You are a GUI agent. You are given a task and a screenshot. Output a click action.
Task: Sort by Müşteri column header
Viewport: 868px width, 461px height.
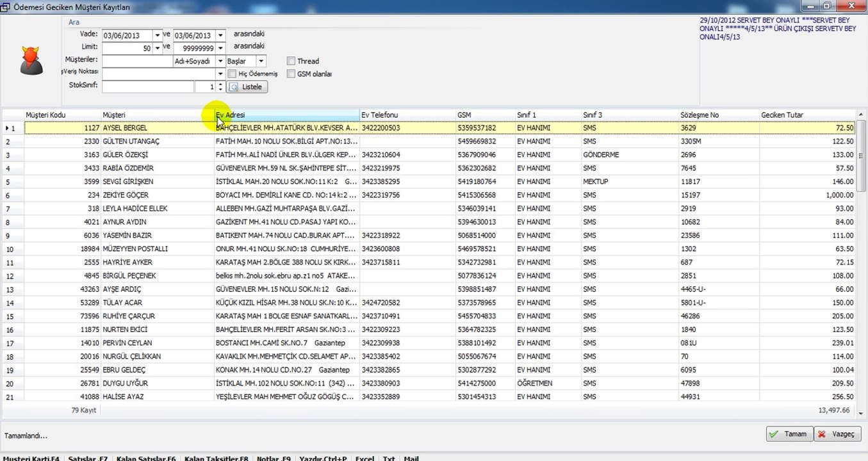click(157, 115)
